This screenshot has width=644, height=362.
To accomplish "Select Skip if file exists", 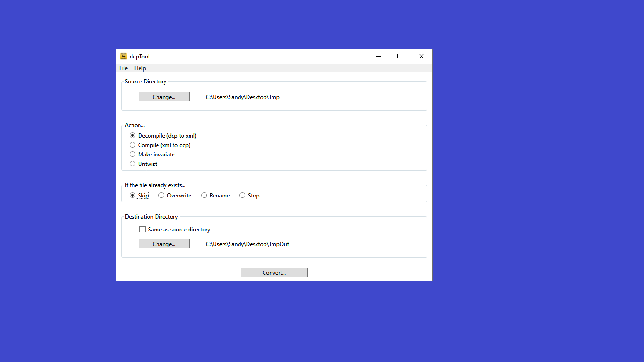I will click(140, 196).
